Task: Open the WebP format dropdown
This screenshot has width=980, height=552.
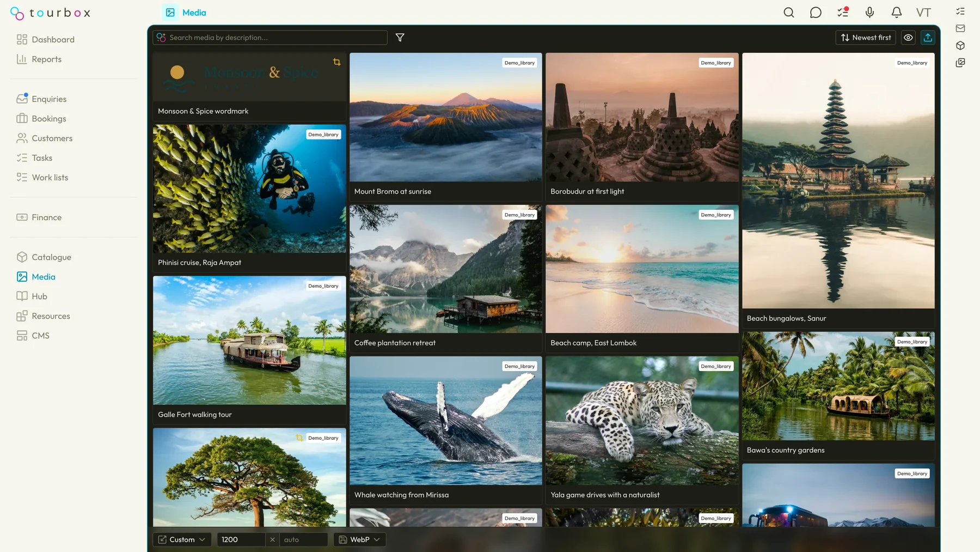Action: tap(359, 539)
